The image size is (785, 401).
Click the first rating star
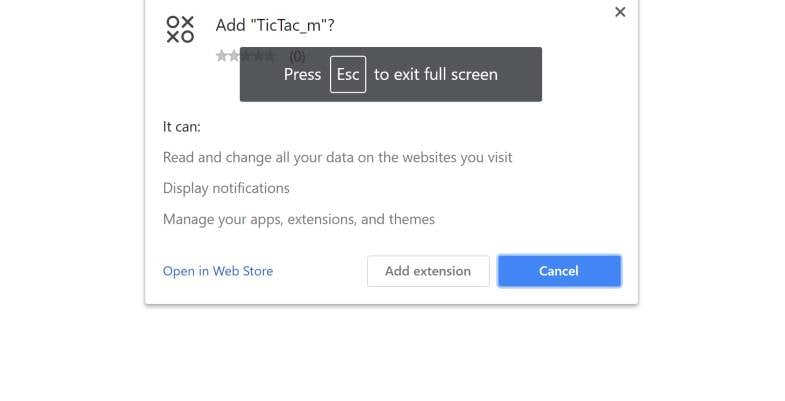(221, 56)
